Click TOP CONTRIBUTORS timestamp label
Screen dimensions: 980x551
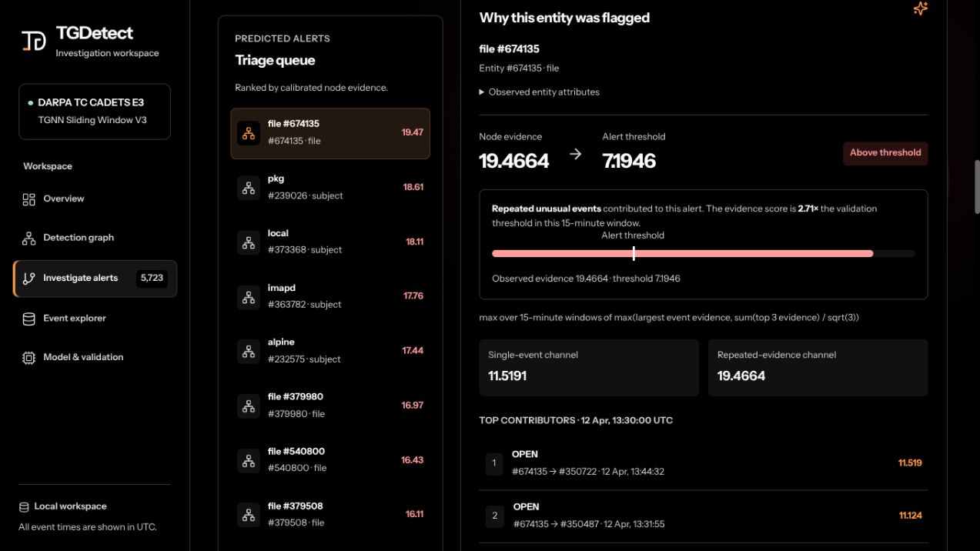(576, 421)
